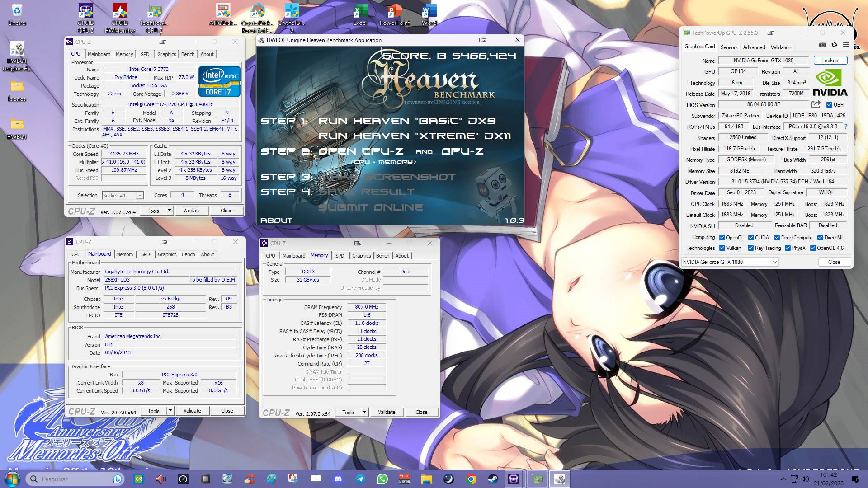Click the volume icon in system tray
This screenshot has width=868, height=488.
(x=805, y=479)
